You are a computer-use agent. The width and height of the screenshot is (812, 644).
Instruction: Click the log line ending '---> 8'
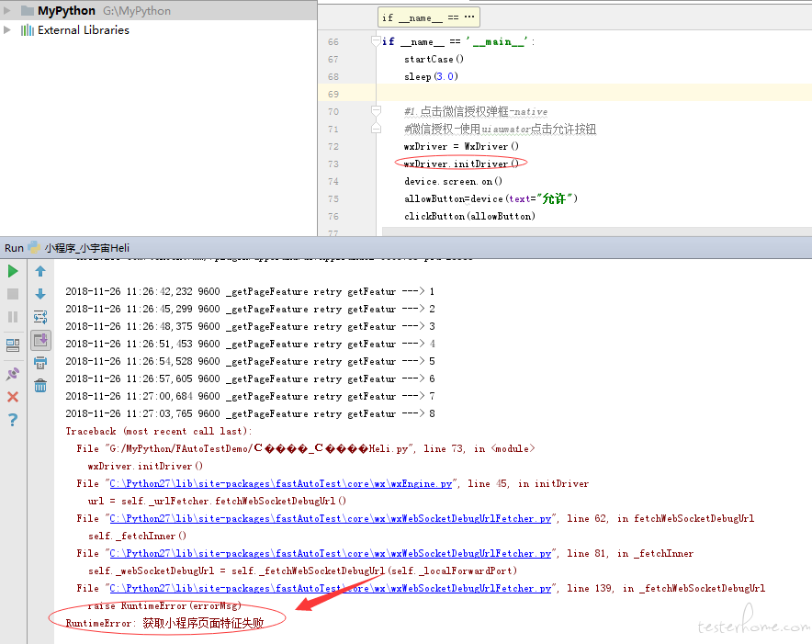pyautogui.click(x=250, y=414)
